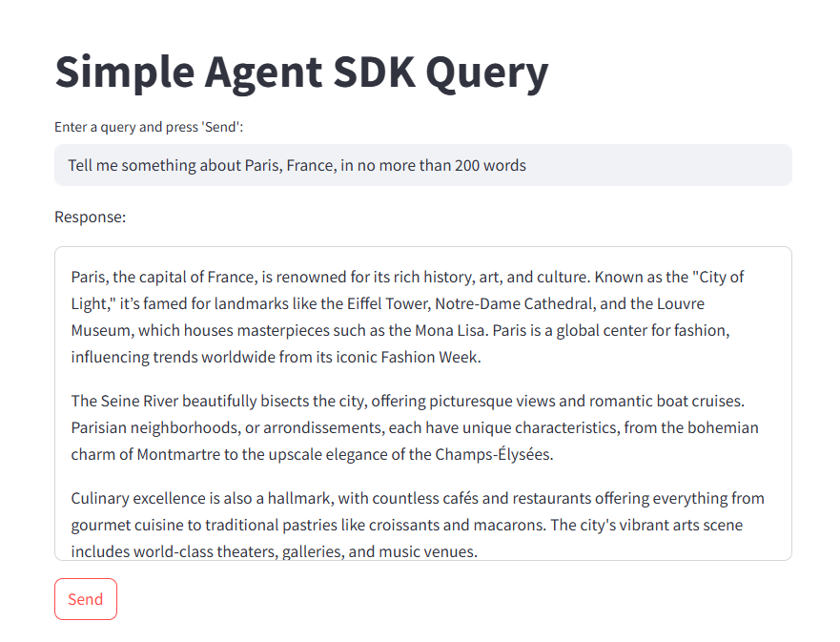Click the word "Louvre" in the response

(681, 303)
